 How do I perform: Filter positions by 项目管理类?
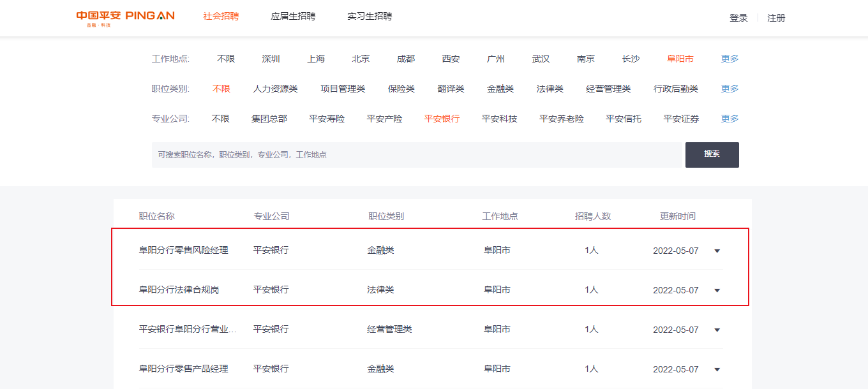[x=343, y=89]
